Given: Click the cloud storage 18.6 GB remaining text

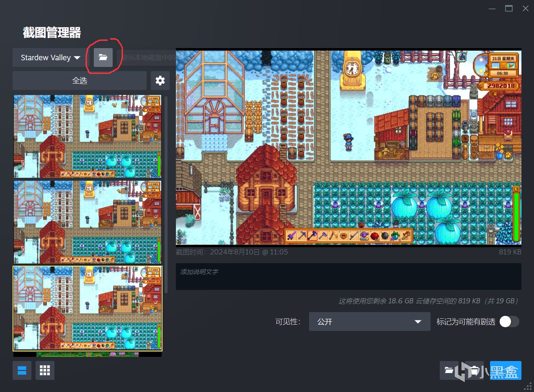Looking at the screenshot, I should coord(428,301).
